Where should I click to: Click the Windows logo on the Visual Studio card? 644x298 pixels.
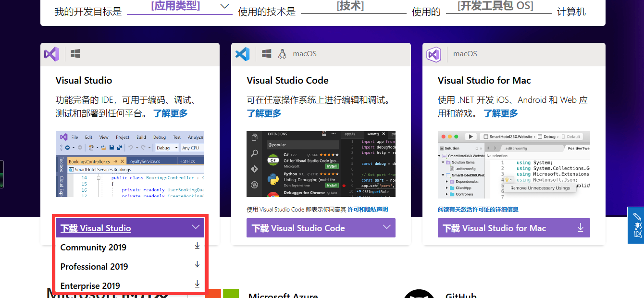coord(75,54)
